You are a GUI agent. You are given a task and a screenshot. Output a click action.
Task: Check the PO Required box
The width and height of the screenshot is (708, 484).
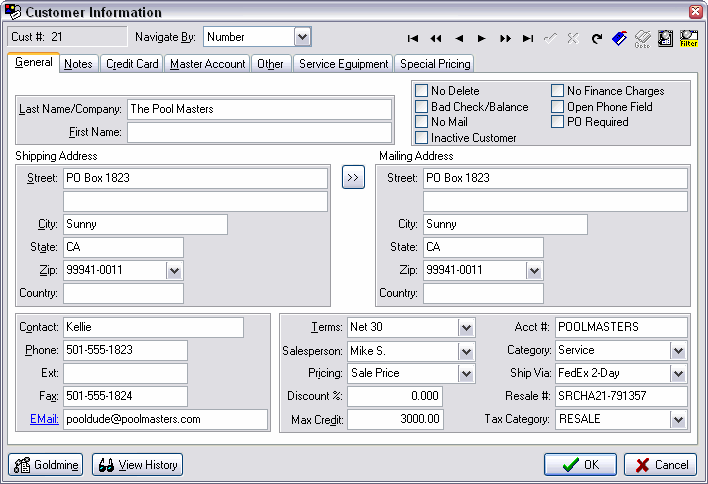(x=557, y=122)
